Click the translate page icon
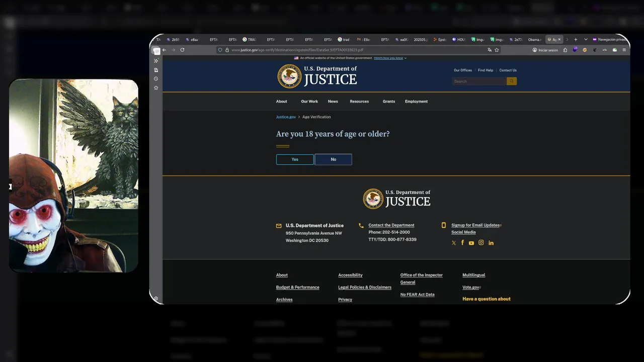 click(x=490, y=50)
